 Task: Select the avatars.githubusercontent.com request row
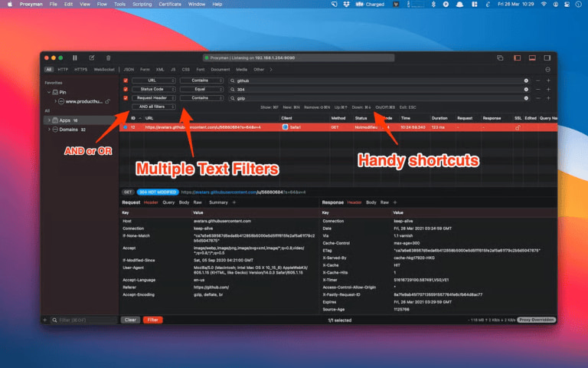coord(338,127)
